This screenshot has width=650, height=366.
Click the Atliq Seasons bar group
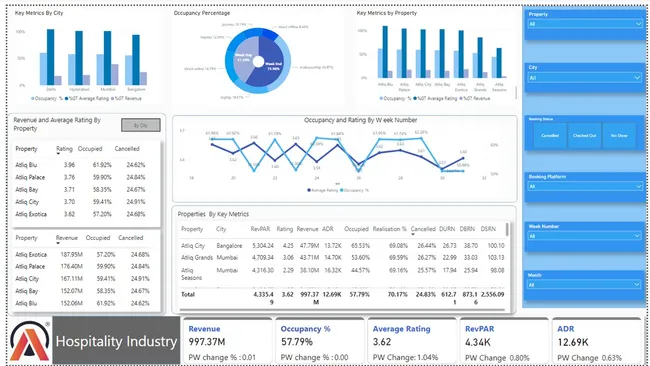(499, 63)
